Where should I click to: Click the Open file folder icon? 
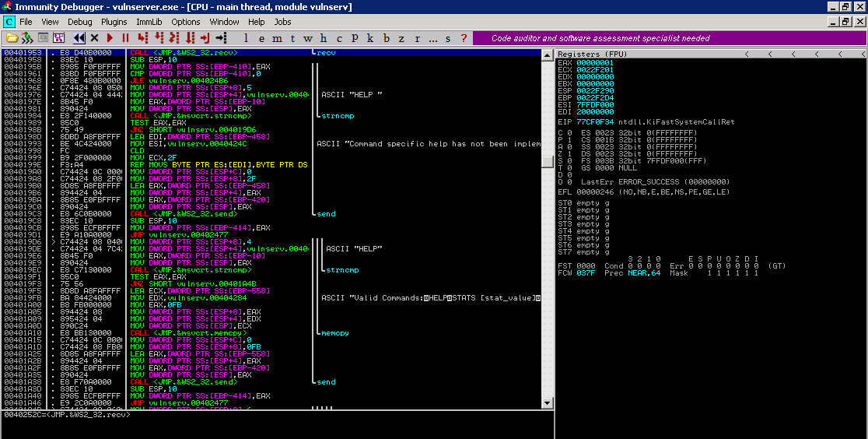click(x=12, y=38)
